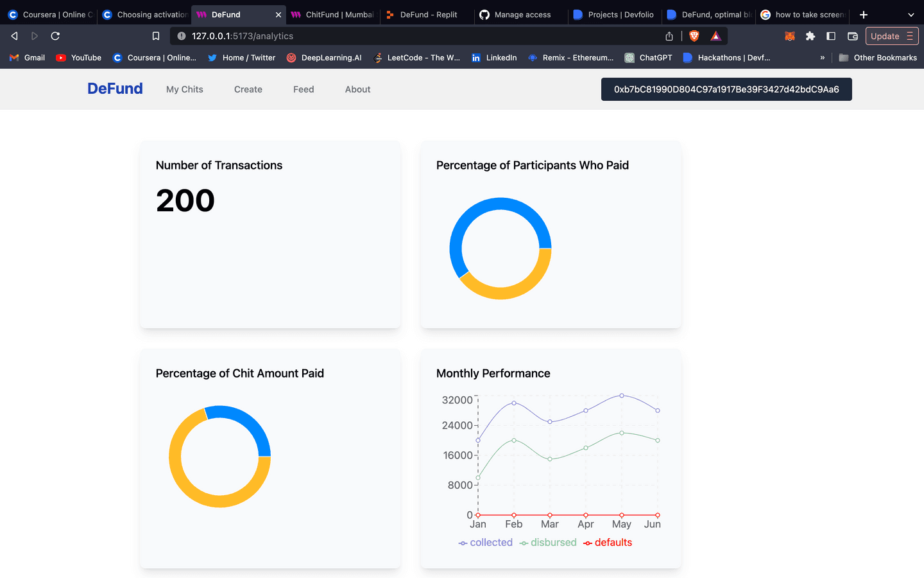Open the LinkedIn bookmark
This screenshot has height=578, width=924.
tap(494, 58)
